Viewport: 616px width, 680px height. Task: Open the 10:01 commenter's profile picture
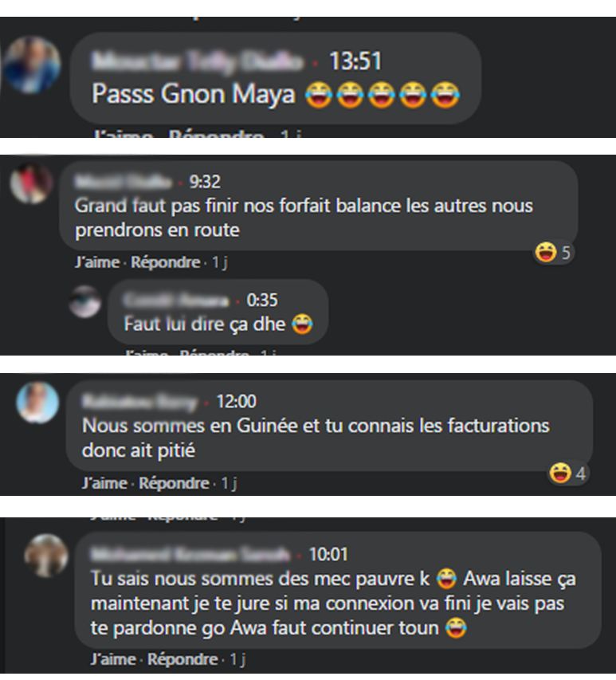click(46, 556)
